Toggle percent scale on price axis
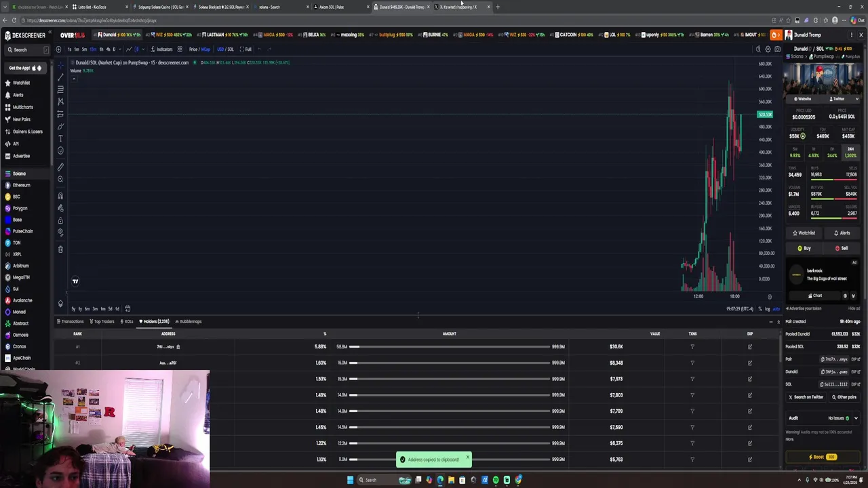Image resolution: width=868 pixels, height=488 pixels. (x=760, y=309)
